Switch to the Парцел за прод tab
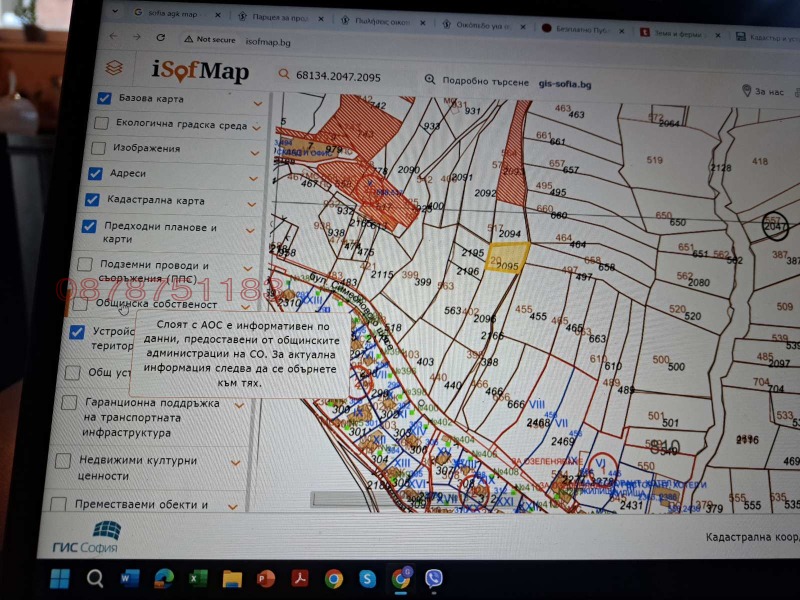This screenshot has height=600, width=800. pyautogui.click(x=280, y=17)
